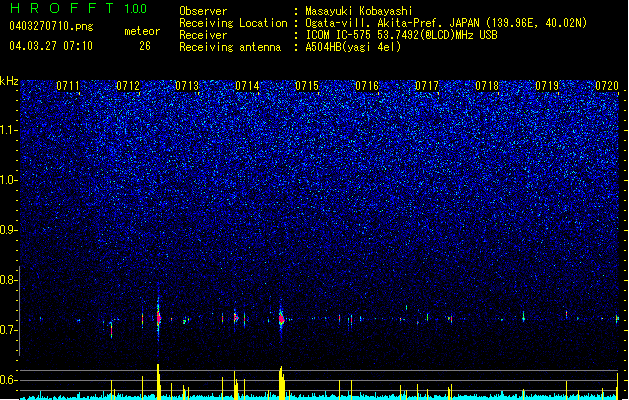Click the 1.0.0 version number
629x400 pixels.
click(x=135, y=9)
